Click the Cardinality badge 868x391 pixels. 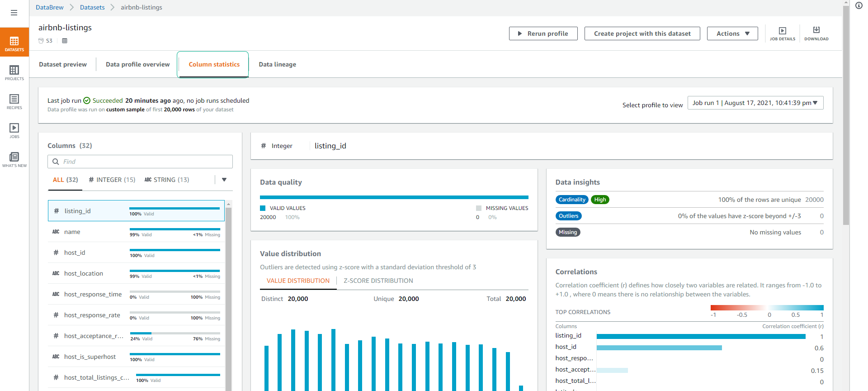click(572, 200)
